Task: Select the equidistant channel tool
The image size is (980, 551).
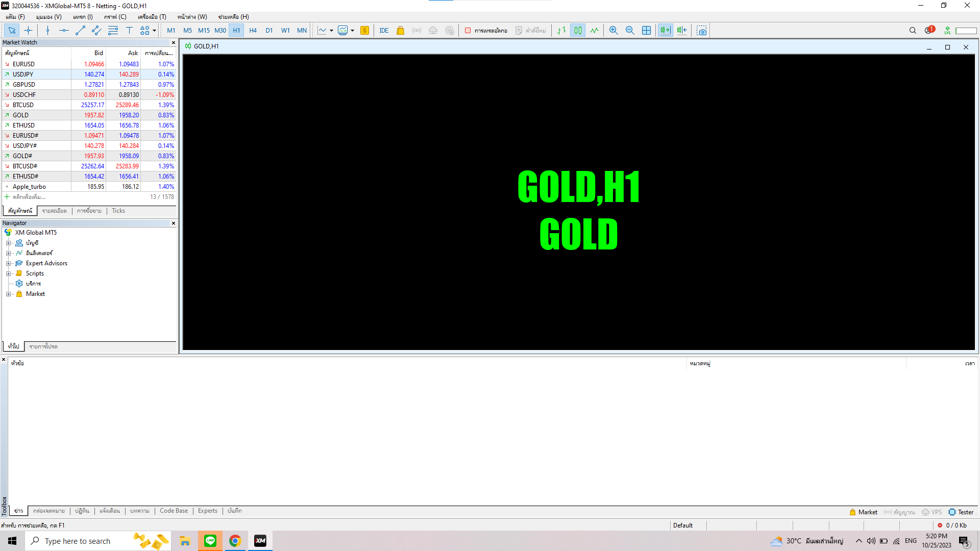Action: tap(96, 31)
